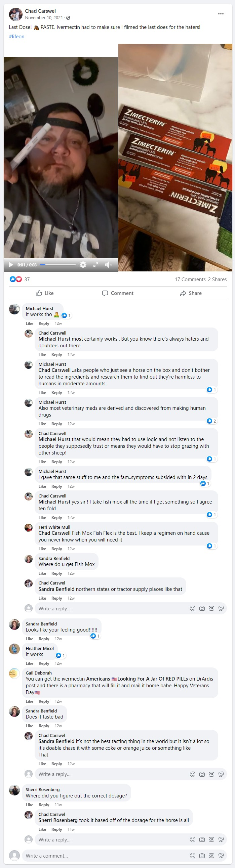Click the Comment button under post

click(118, 293)
